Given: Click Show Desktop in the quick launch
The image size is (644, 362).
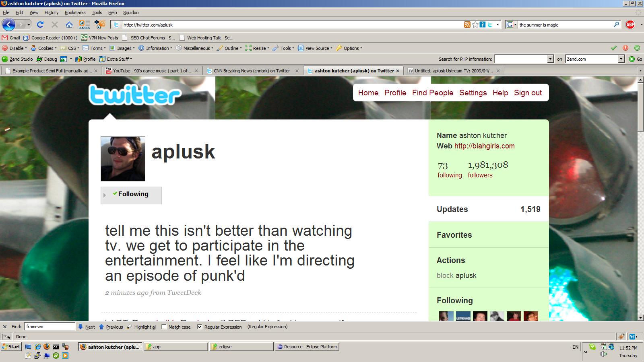Looking at the screenshot, I should point(28,347).
